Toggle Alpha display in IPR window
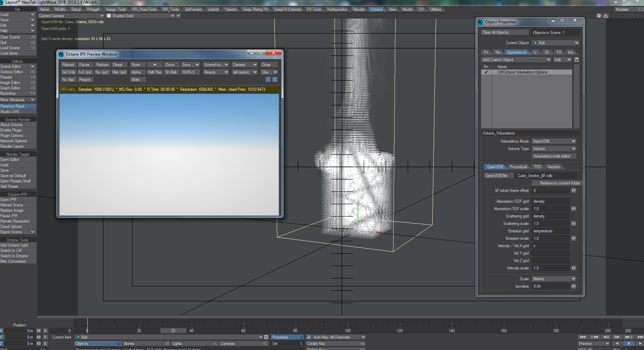This screenshot has width=644, height=350. pos(138,72)
